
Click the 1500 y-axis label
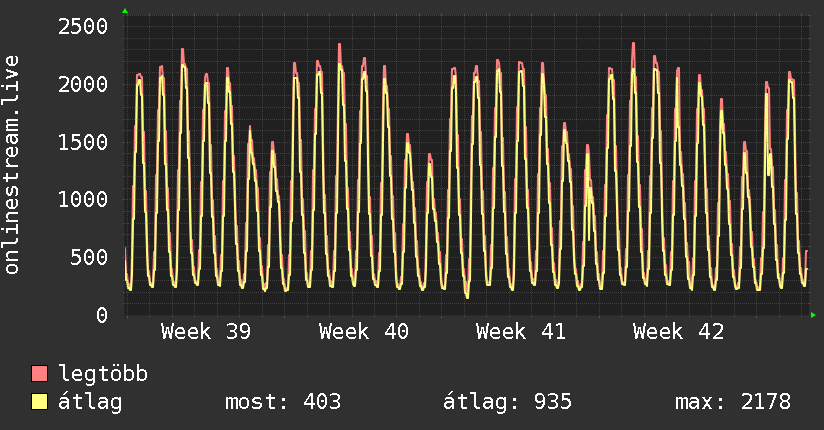[x=82, y=142]
